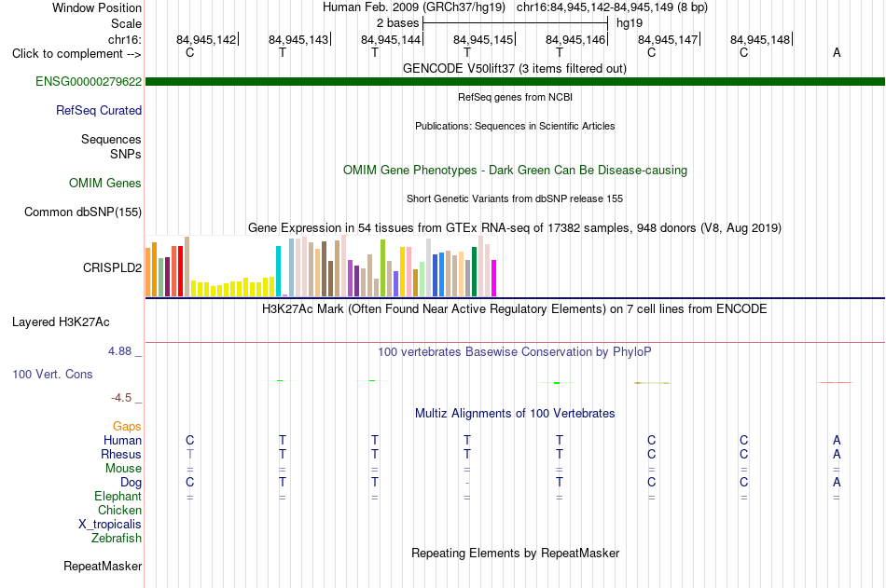Screen dimensions: 886x588
Task: Click the 4.88 PhyloP upper limit
Action: [119, 351]
